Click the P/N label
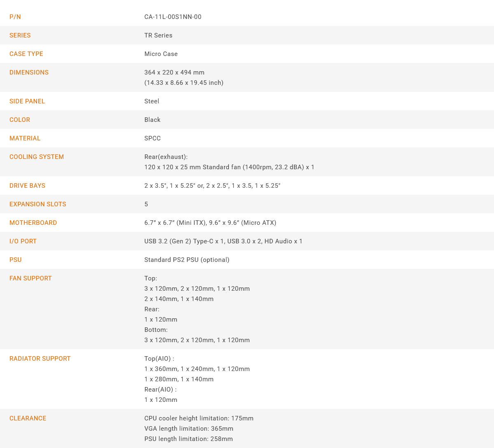Image resolution: width=494 pixels, height=448 pixels. 15,17
